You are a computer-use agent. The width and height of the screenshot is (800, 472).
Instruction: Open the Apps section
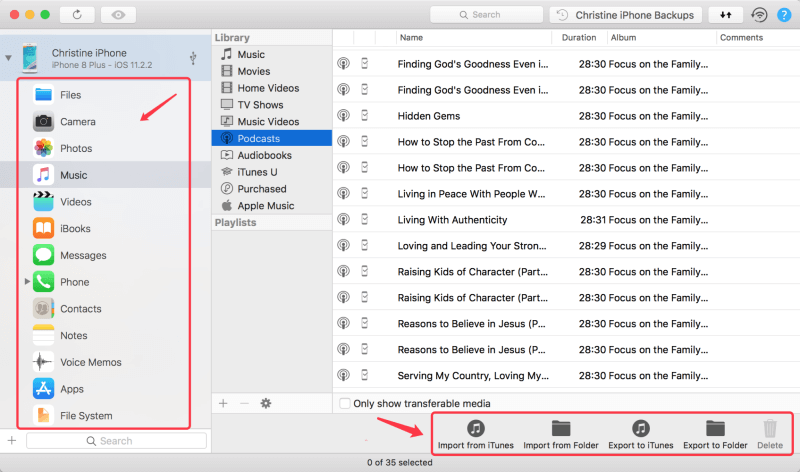click(105, 389)
